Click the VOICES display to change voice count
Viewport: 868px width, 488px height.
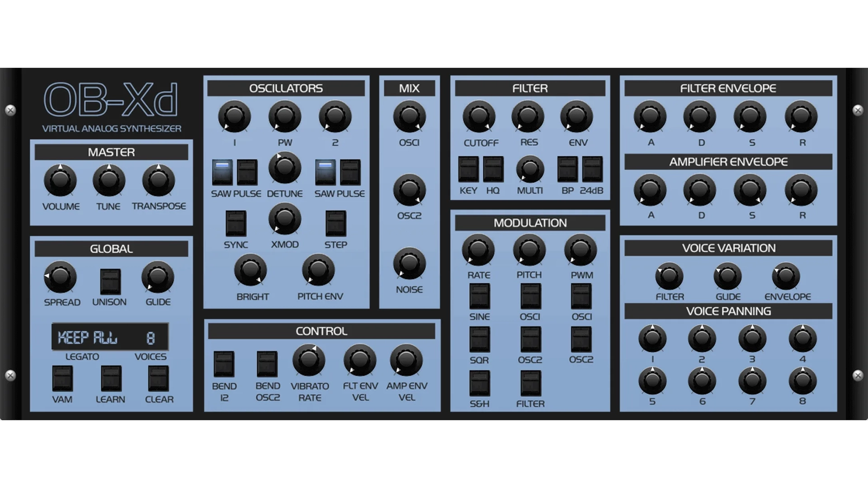tap(151, 337)
